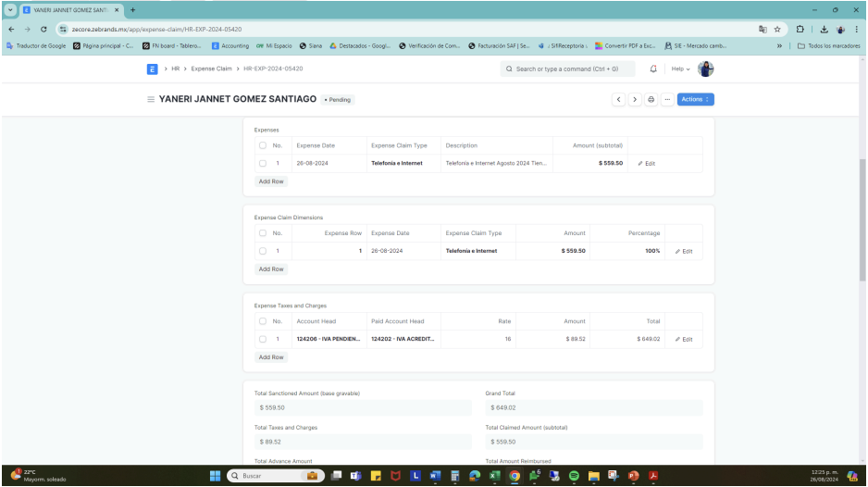Check the Telefonía e Internet row in Expenses
Screen dimensions: 868x487
tap(263, 163)
